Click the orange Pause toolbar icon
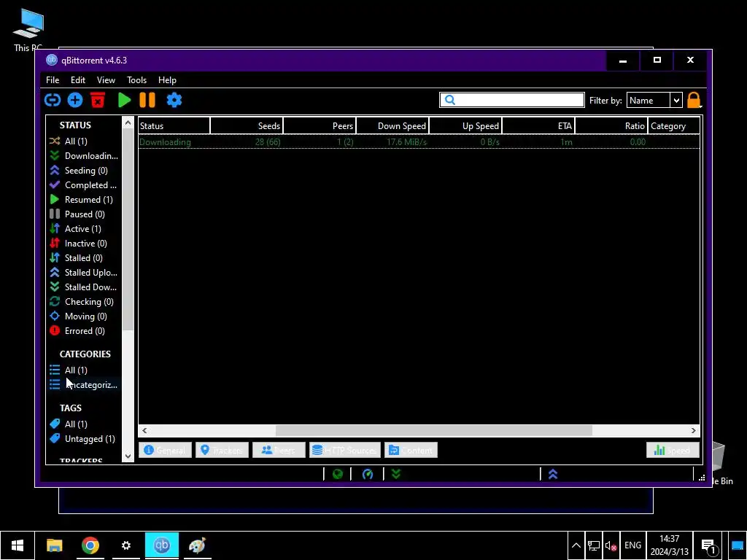This screenshot has width=747, height=560. click(x=147, y=100)
